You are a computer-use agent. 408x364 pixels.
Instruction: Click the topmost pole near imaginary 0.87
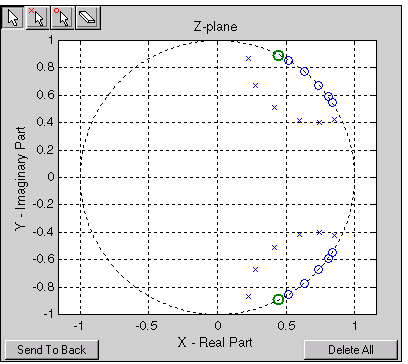(248, 59)
